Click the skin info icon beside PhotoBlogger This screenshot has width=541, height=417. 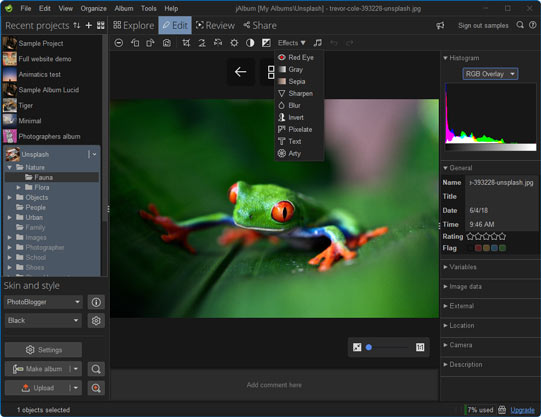coord(96,302)
